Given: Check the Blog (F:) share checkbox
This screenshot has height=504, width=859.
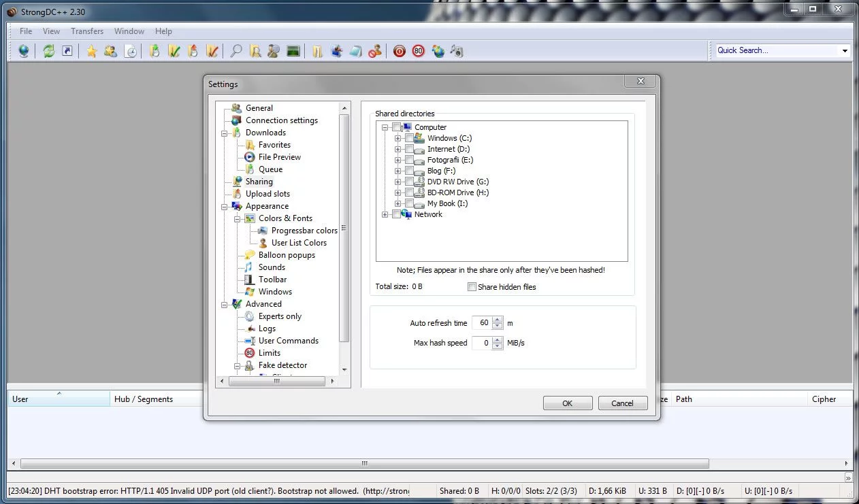Looking at the screenshot, I should pos(409,171).
